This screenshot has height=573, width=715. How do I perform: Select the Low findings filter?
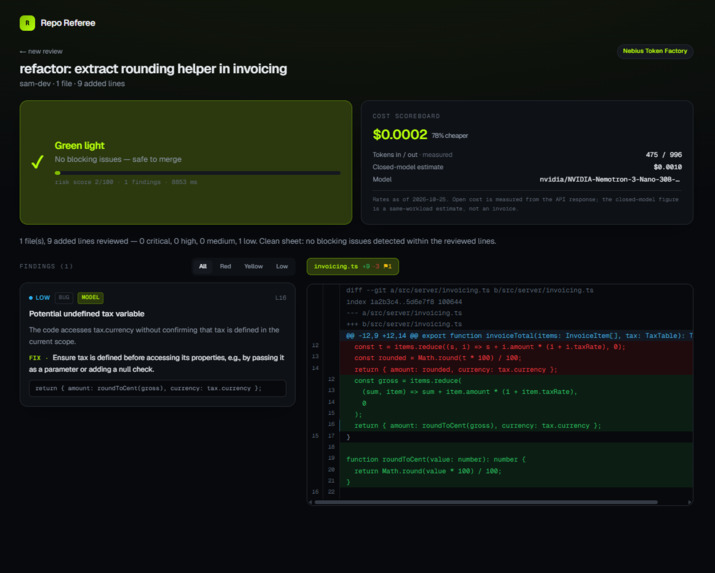tap(282, 266)
